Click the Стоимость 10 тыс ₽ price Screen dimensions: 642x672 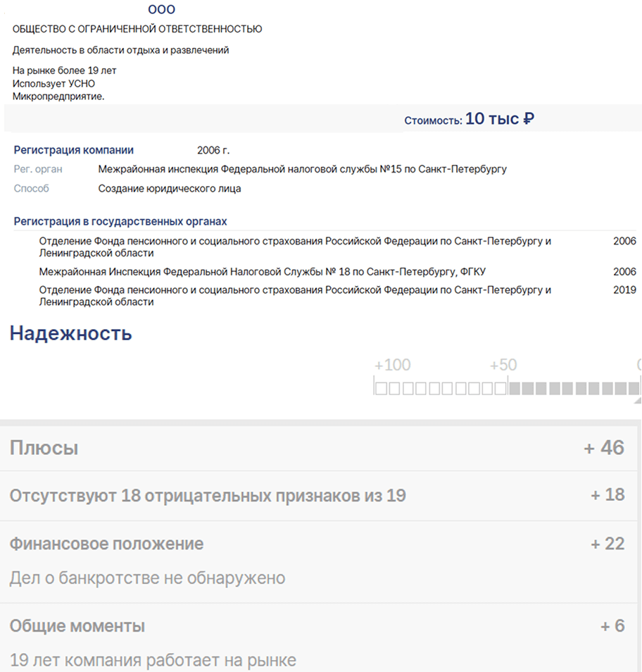tap(469, 119)
